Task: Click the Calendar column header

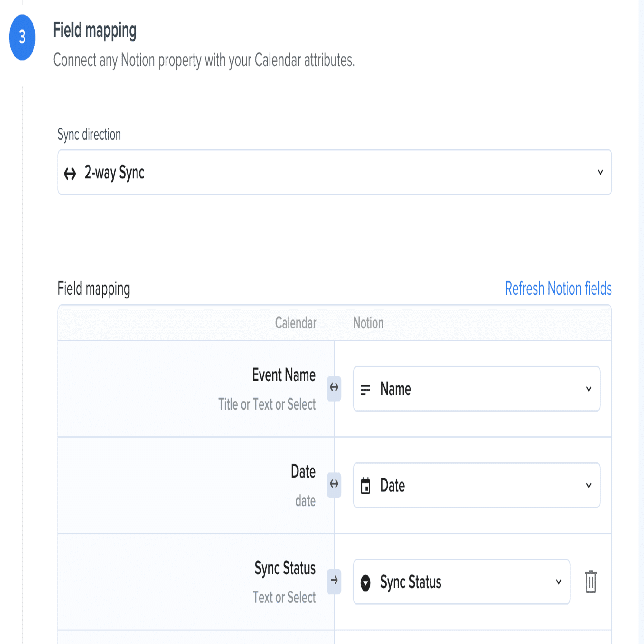Action: 295,323
